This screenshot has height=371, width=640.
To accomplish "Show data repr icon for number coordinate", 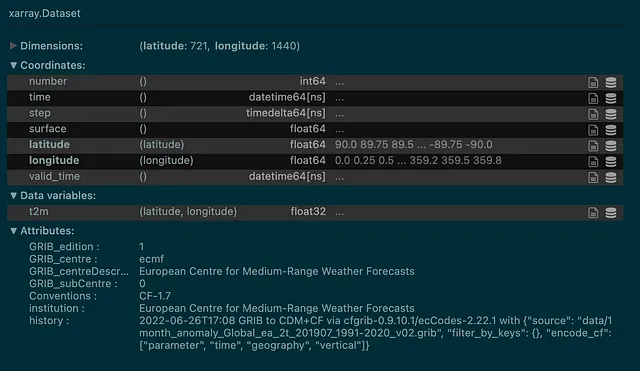I will click(611, 82).
